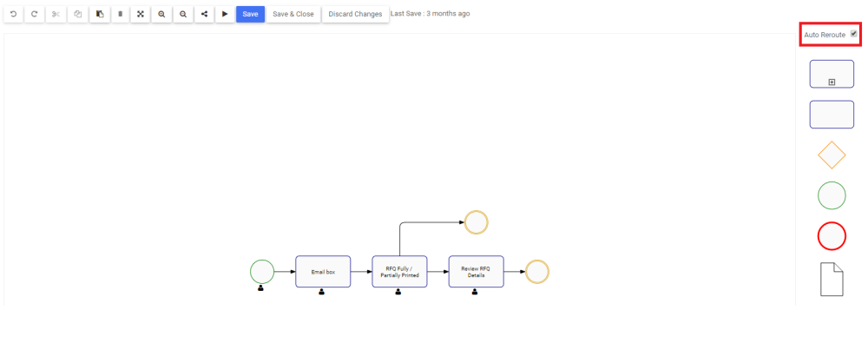The height and width of the screenshot is (350, 868).
Task: Select the upper yellow end event circle
Action: (476, 222)
